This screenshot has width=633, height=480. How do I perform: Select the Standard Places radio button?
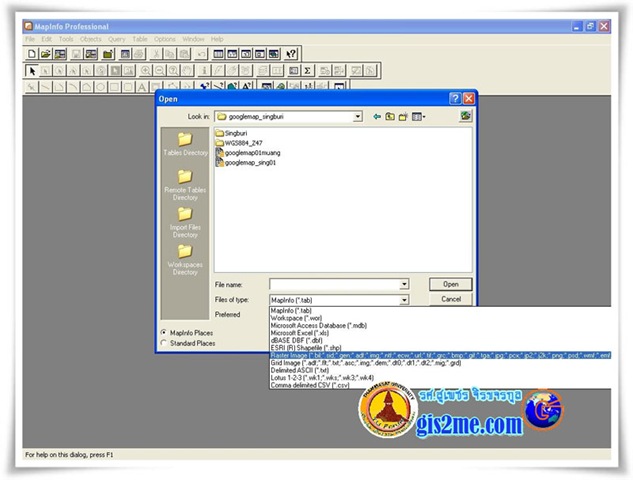coord(163,343)
